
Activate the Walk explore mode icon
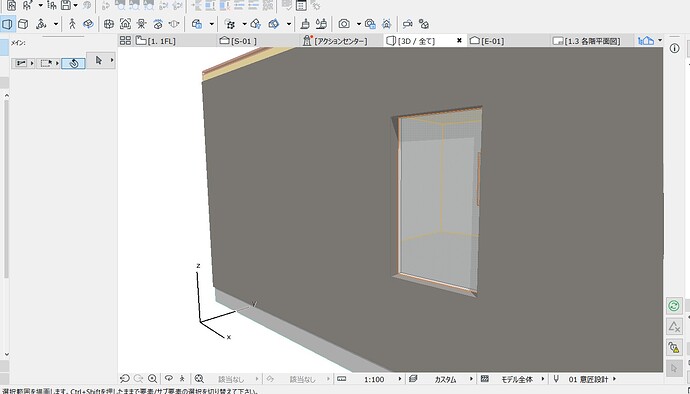coord(72,24)
